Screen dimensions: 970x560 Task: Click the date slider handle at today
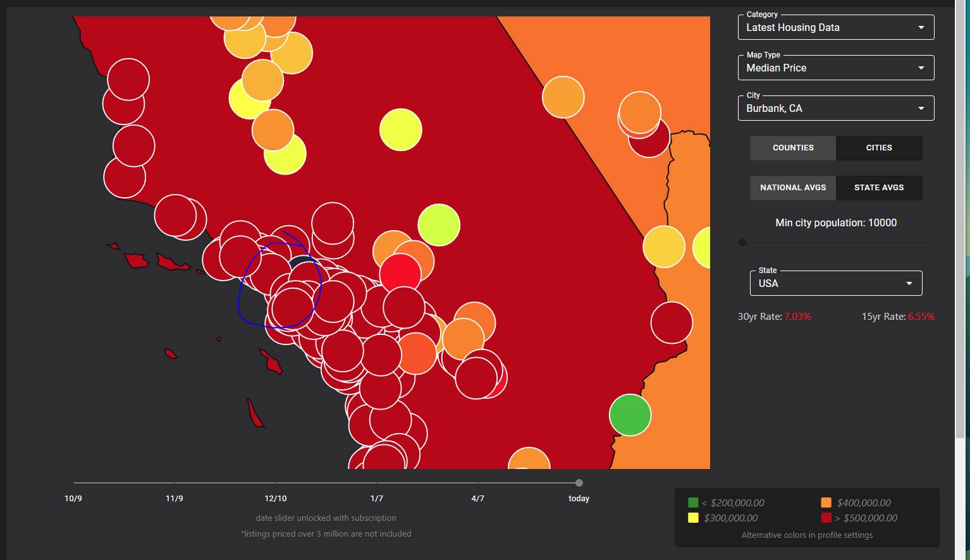(579, 483)
